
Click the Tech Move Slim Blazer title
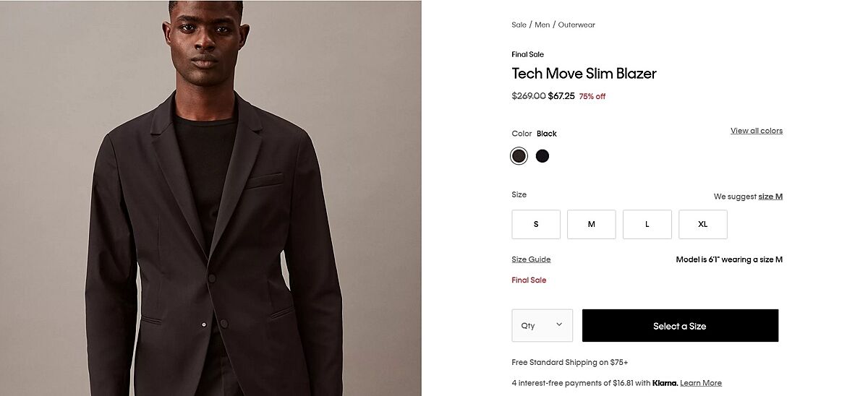[584, 74]
